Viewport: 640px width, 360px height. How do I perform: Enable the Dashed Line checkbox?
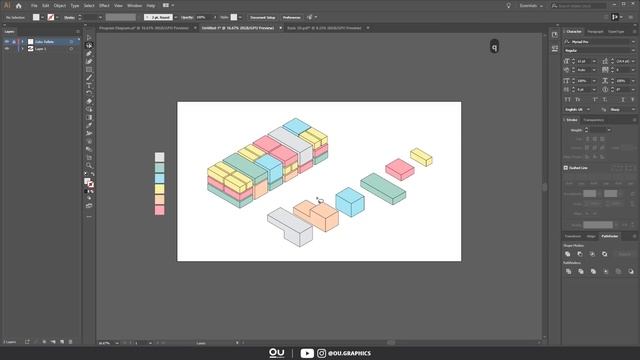click(x=566, y=168)
